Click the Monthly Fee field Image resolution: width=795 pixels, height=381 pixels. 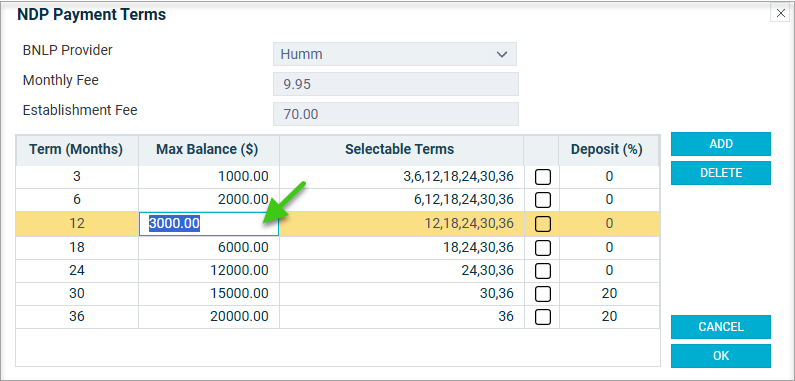[x=395, y=84]
